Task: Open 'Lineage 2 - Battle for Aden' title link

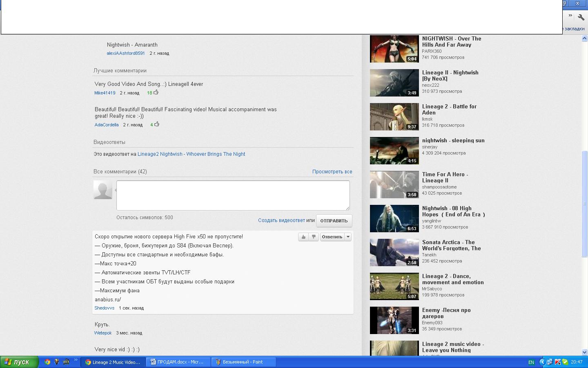Action: coord(449,110)
